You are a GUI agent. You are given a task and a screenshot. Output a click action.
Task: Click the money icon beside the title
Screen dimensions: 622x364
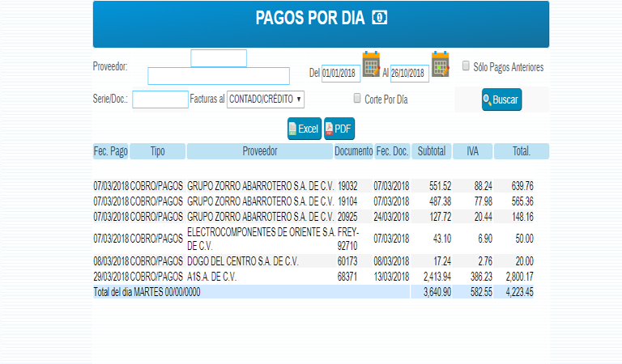point(379,18)
